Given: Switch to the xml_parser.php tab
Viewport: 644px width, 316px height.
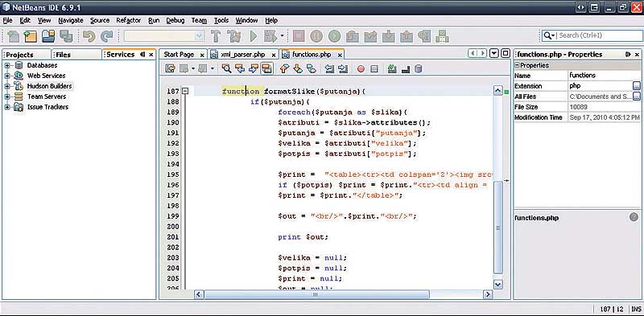Looking at the screenshot, I should (x=243, y=55).
